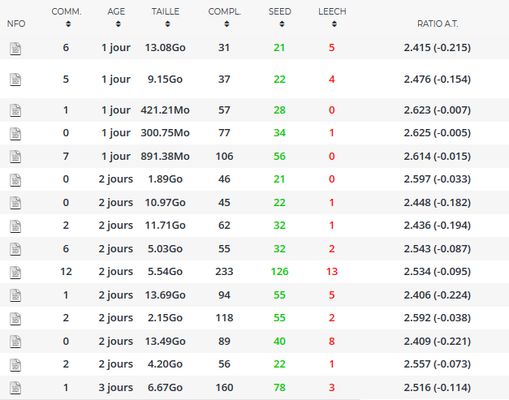
Task: Open NFO icon for 300.75Mo torrent
Action: [x=15, y=134]
